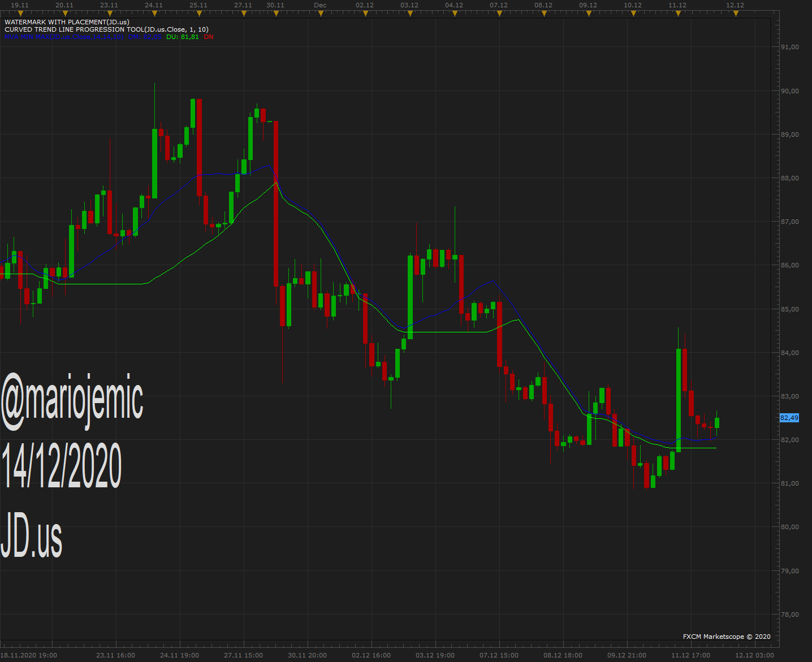
Task: Click the 30.11 20:00 time axis label
Action: 308,655
